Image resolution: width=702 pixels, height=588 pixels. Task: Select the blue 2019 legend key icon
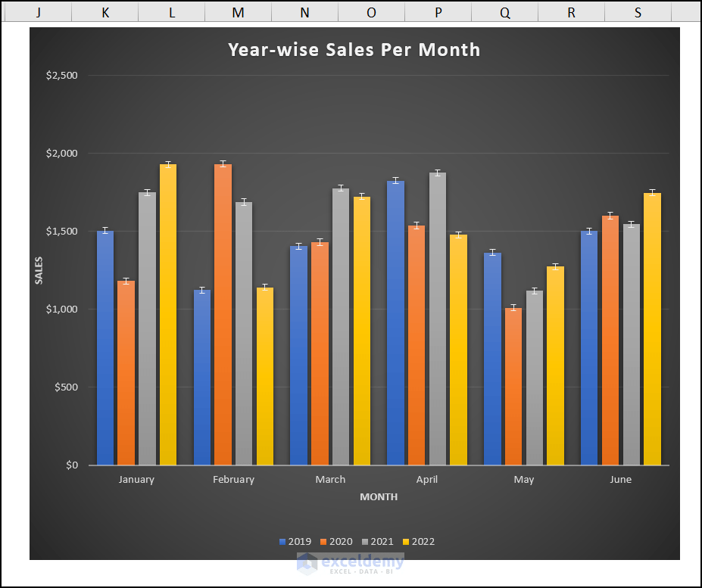283,541
